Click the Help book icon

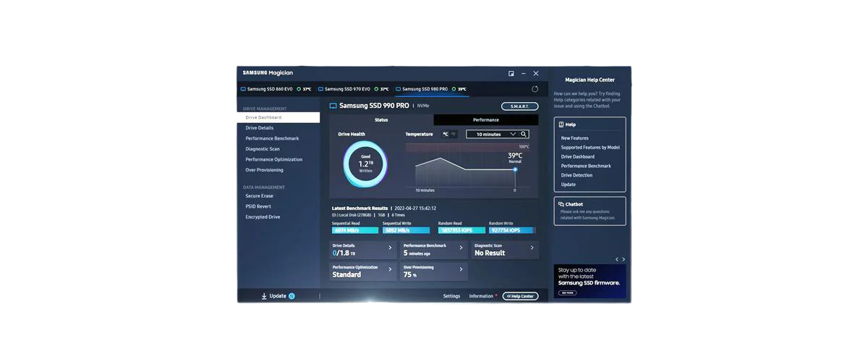[561, 125]
